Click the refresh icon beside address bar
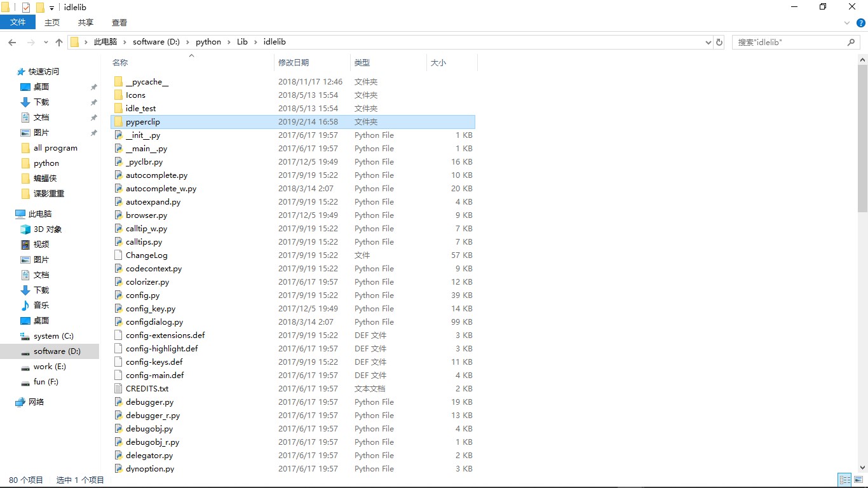This screenshot has width=868, height=488. click(719, 42)
